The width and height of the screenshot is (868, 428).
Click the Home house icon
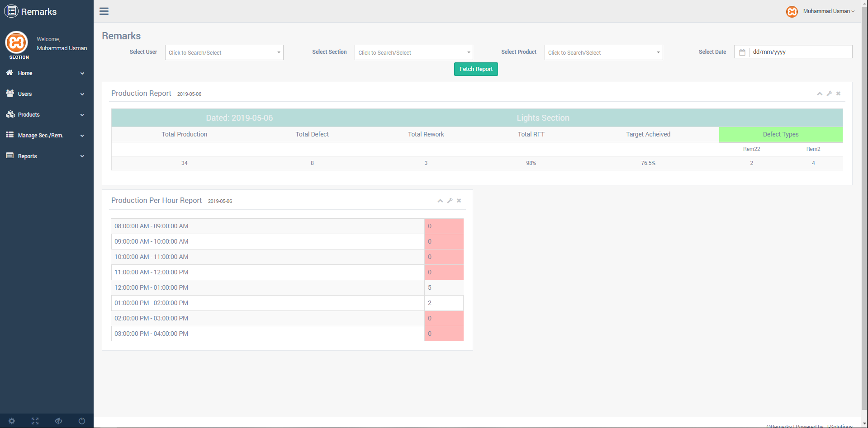(9, 72)
